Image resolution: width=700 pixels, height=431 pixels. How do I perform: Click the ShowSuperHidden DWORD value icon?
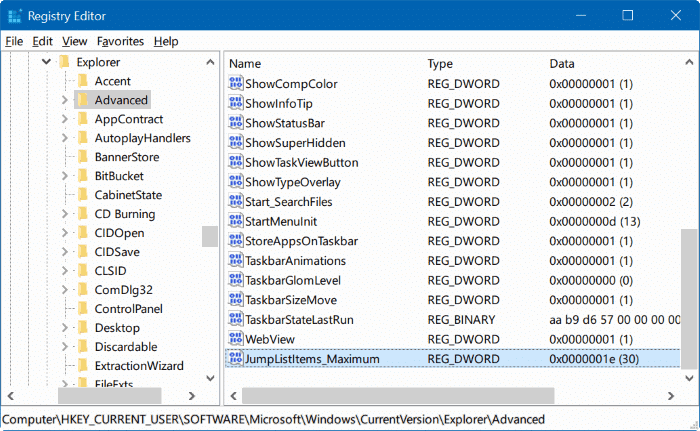pyautogui.click(x=235, y=142)
